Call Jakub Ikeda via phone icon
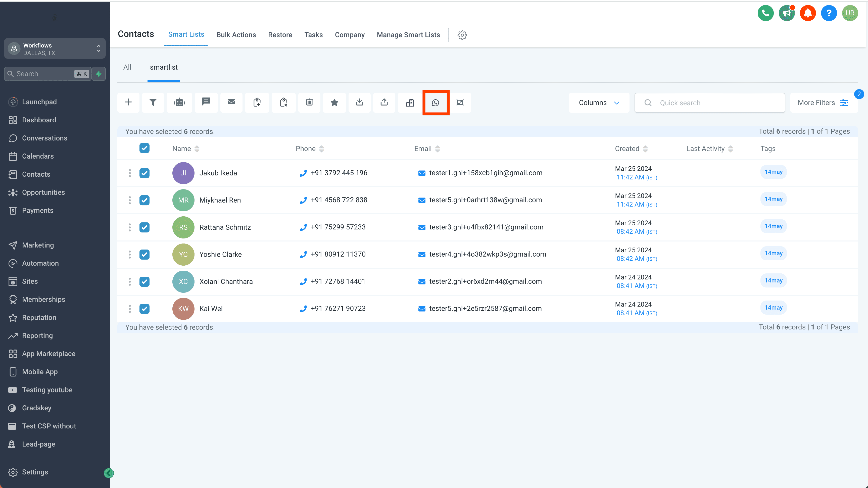Viewport: 868px width, 488px height. tap(303, 173)
